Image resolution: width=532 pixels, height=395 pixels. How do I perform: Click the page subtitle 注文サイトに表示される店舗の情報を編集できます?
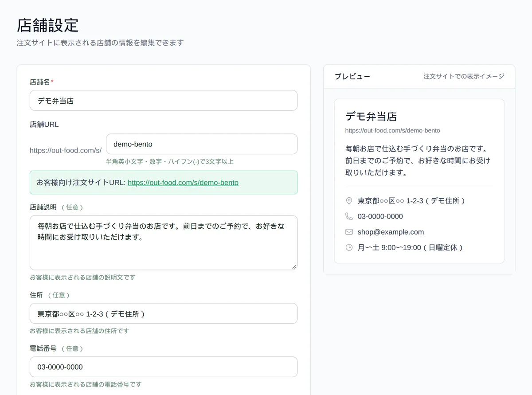[x=100, y=43]
